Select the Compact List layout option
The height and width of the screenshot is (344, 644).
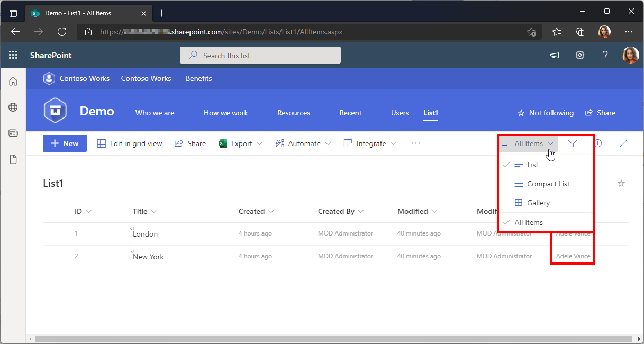click(548, 184)
